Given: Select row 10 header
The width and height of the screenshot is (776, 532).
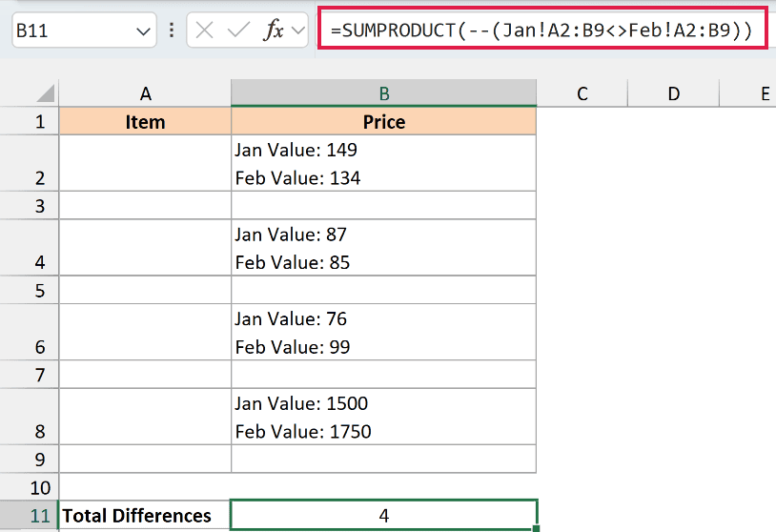Looking at the screenshot, I should [30, 487].
